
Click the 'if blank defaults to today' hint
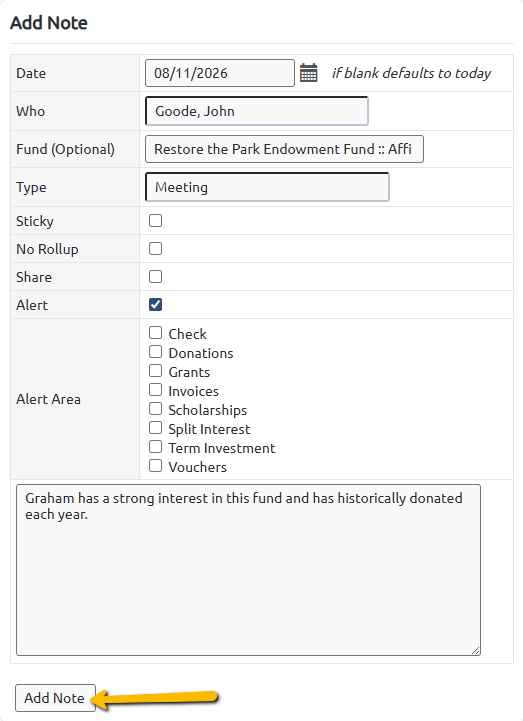tap(411, 73)
